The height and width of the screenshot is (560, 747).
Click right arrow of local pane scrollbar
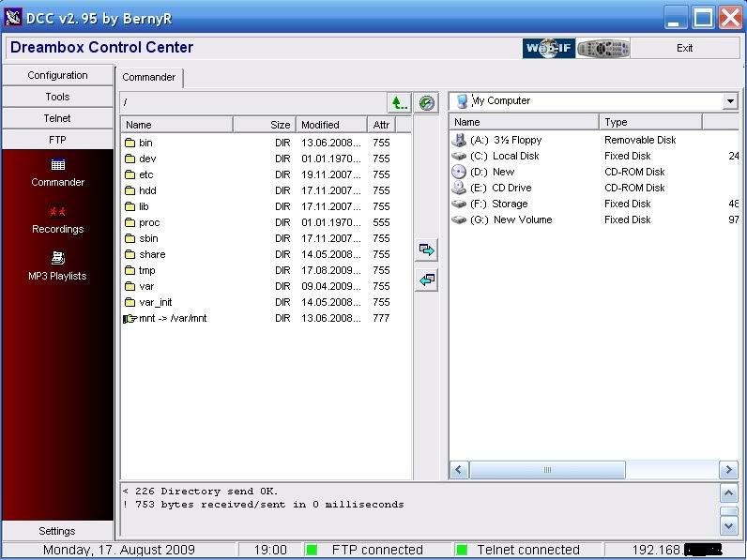coord(728,470)
